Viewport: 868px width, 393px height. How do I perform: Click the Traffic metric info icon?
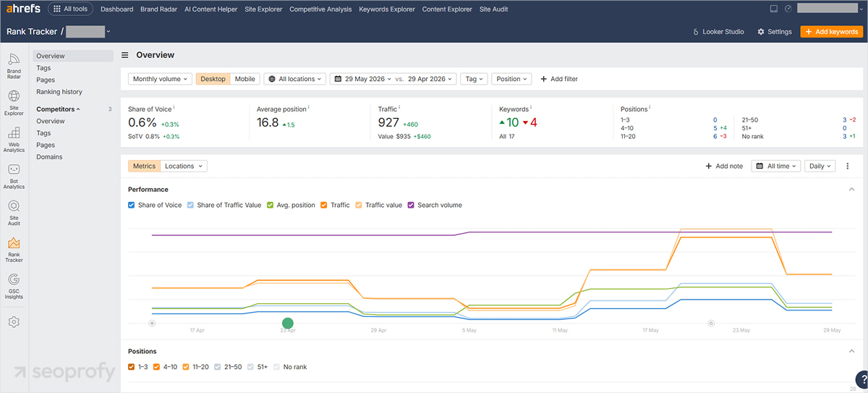[x=399, y=107]
